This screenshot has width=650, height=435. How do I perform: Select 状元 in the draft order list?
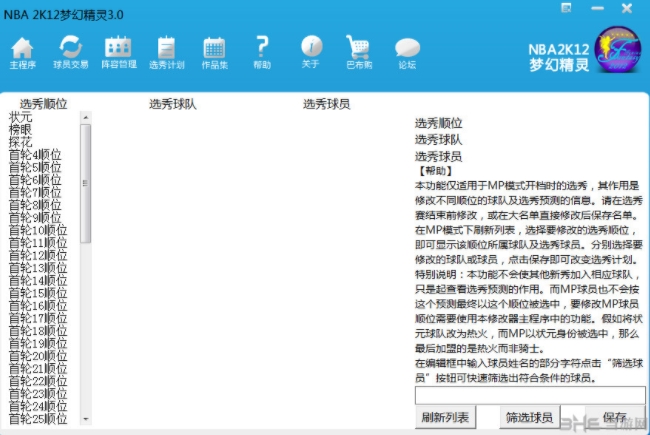(x=21, y=116)
